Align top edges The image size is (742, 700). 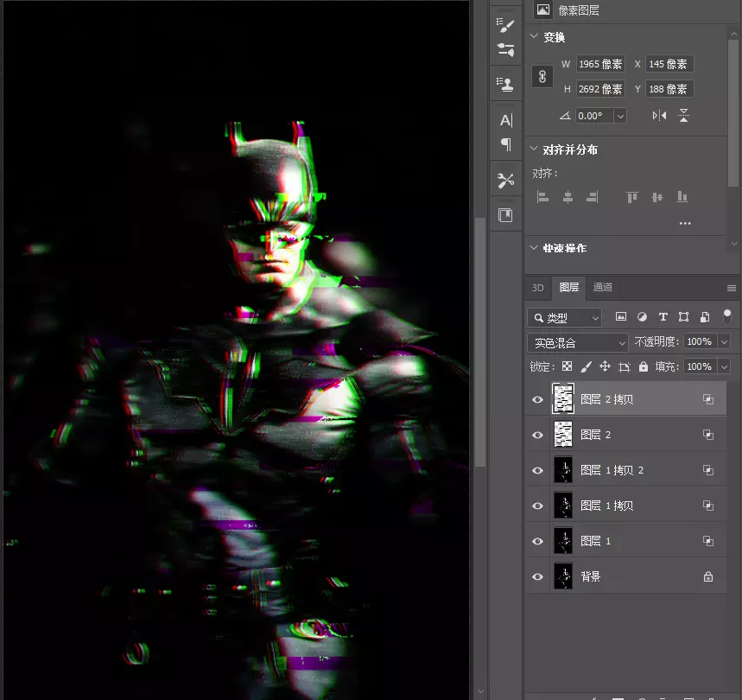click(x=632, y=197)
